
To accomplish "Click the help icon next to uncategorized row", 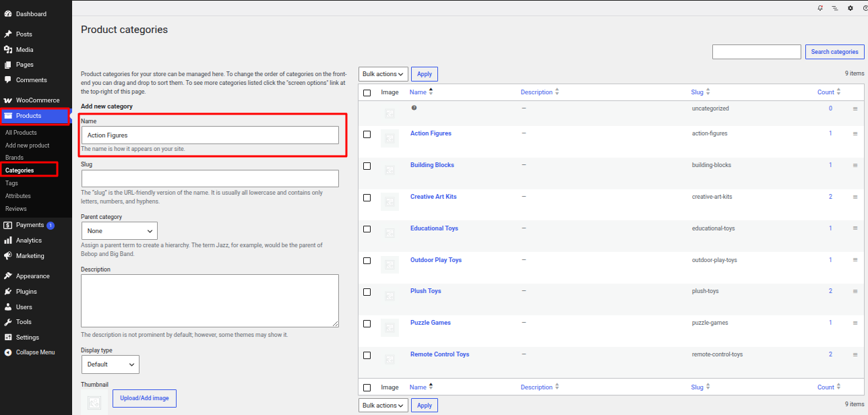I will 414,108.
